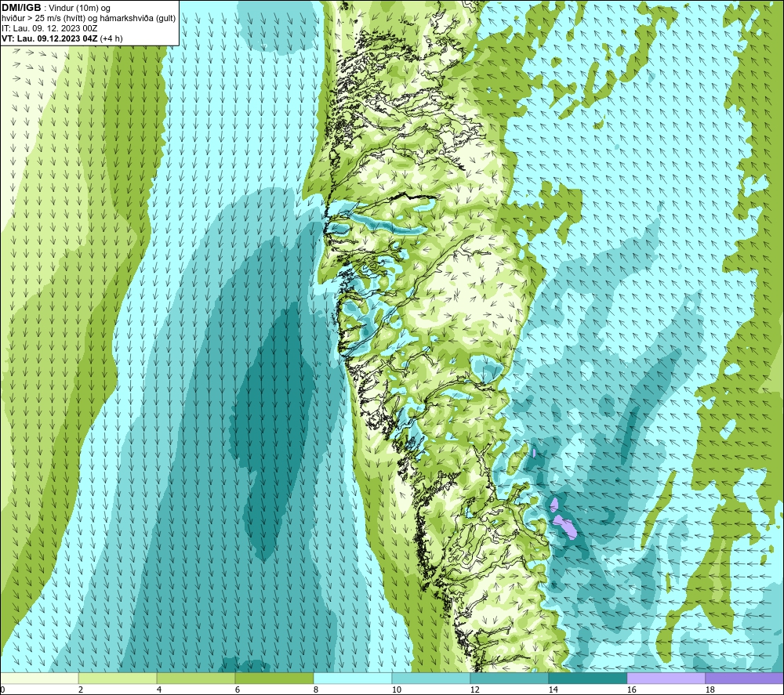Click the 12–14 m/s teal legend swatch
784x695 pixels.
click(x=509, y=678)
